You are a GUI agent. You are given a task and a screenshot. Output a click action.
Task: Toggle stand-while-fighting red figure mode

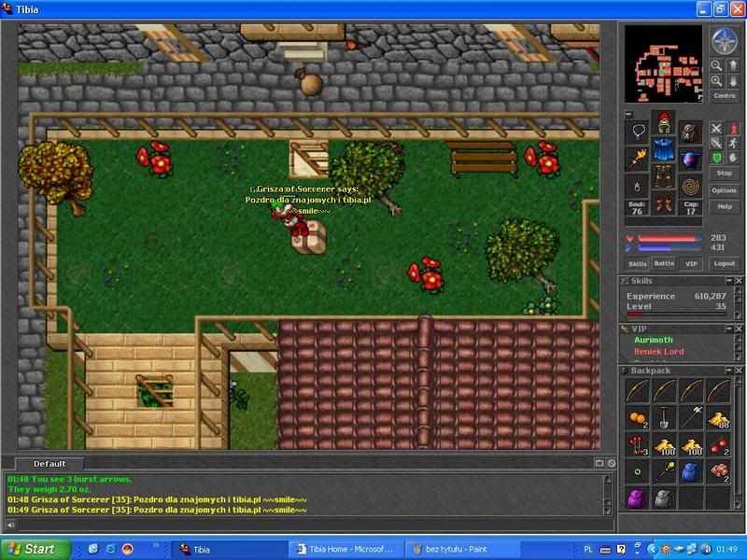pyautogui.click(x=733, y=128)
